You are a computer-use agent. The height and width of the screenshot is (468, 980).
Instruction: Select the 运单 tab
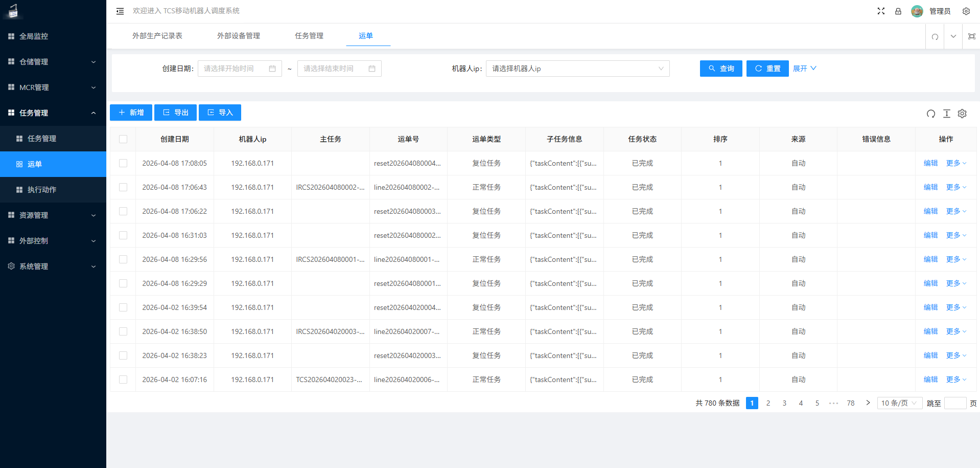coord(366,36)
